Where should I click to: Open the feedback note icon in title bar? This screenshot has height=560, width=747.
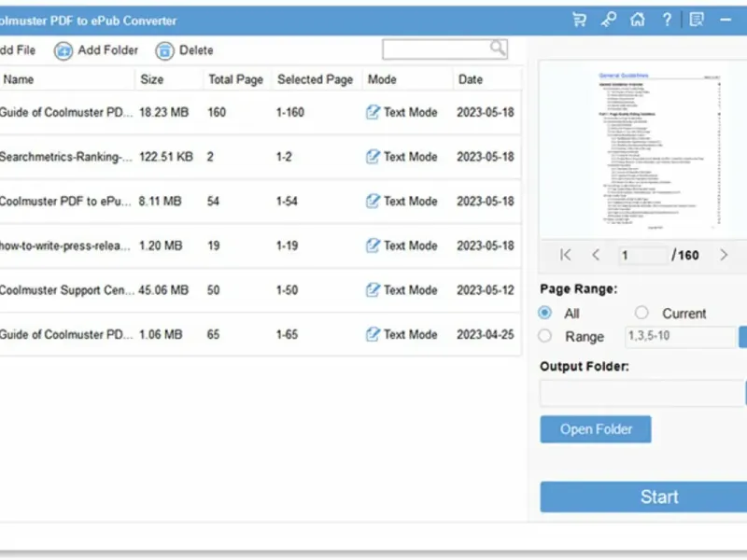[x=697, y=20]
